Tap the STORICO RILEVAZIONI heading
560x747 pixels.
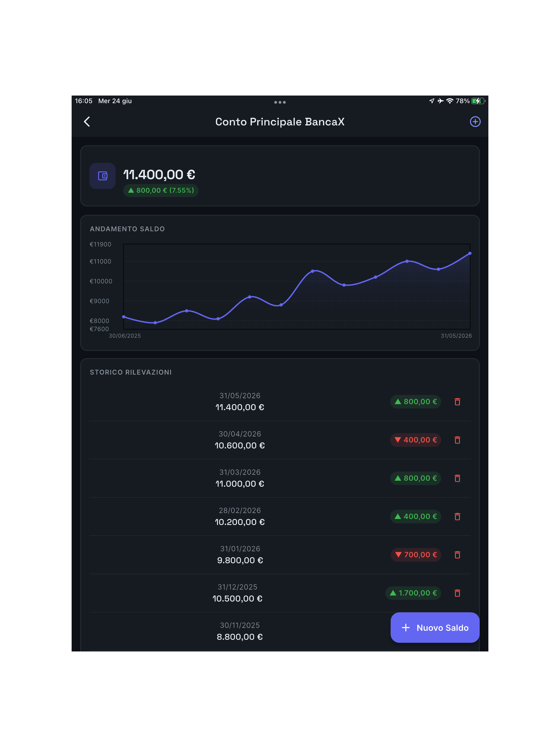131,372
